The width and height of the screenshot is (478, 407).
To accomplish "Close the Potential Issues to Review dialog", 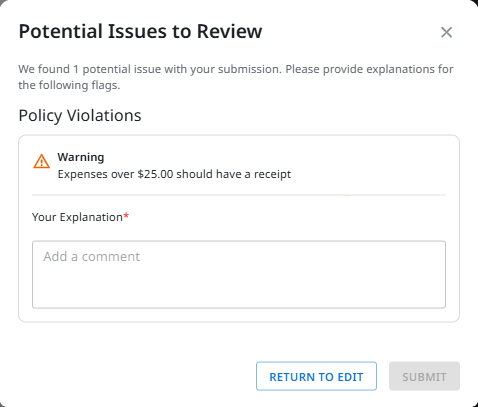I will (446, 32).
